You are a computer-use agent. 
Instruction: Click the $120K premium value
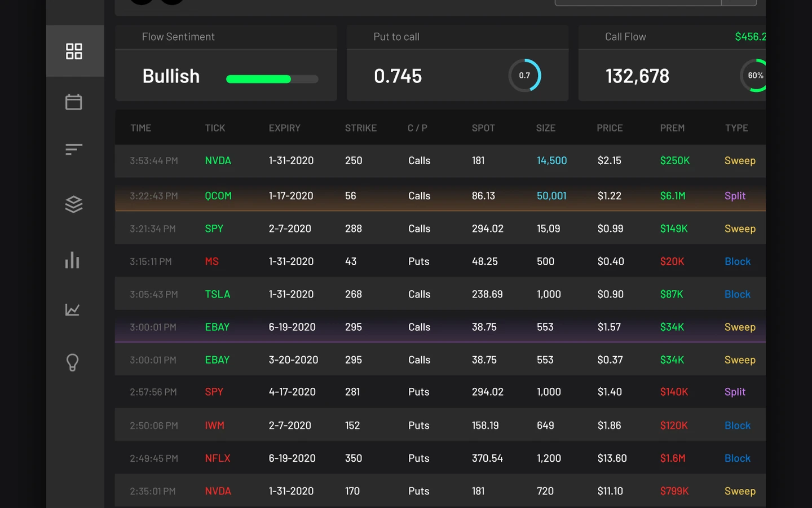674,426
